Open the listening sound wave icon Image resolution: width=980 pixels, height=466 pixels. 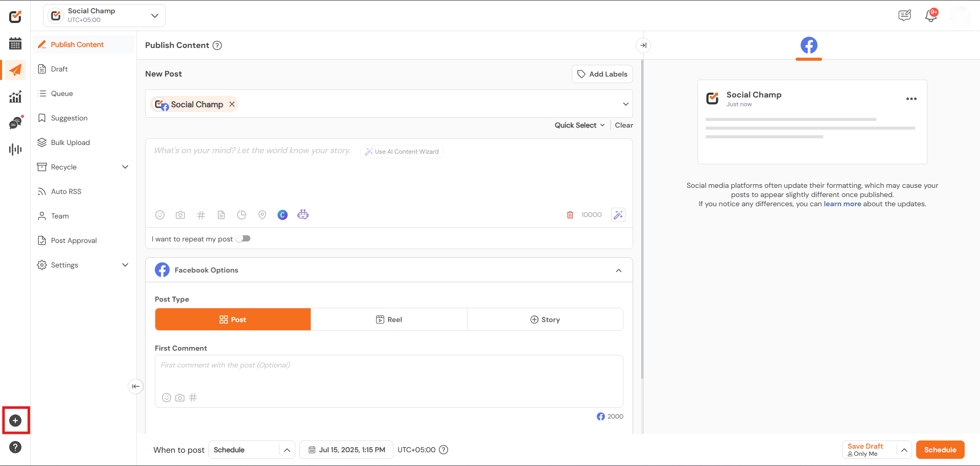15,150
